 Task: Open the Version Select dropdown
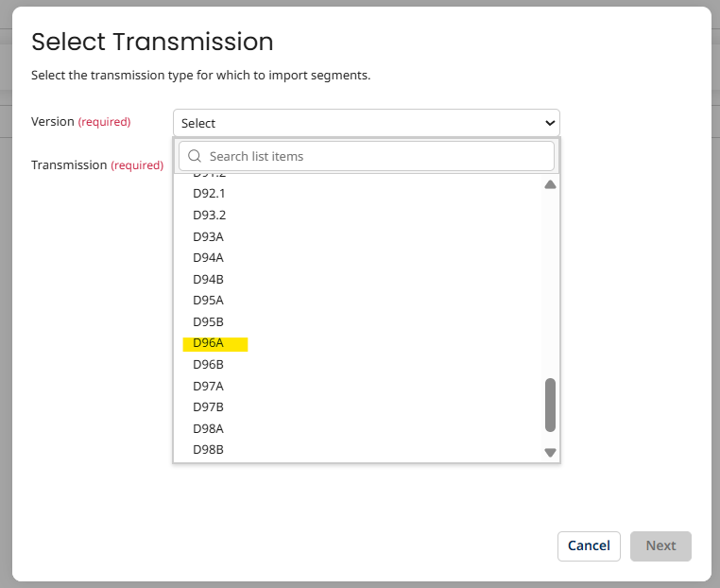(366, 123)
